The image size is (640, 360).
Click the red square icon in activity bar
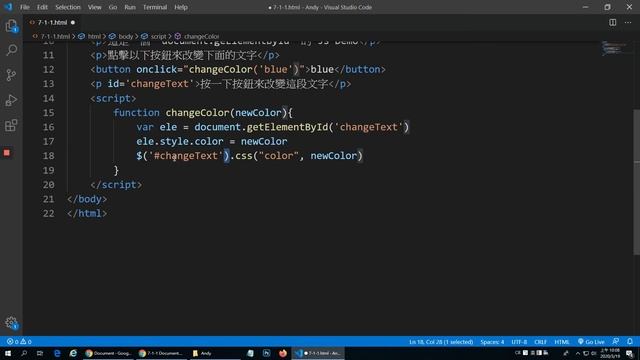click(7, 153)
